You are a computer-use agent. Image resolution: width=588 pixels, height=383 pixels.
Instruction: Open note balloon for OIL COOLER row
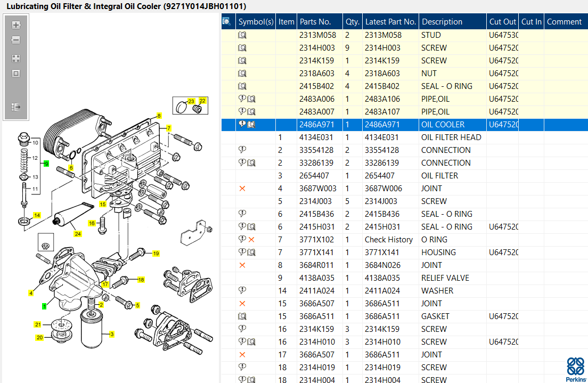click(242, 124)
